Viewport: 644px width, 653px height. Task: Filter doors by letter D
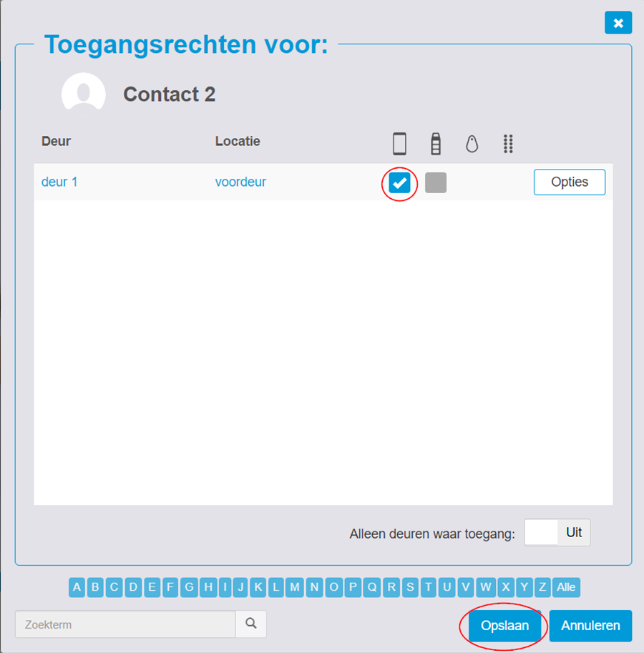(x=133, y=587)
